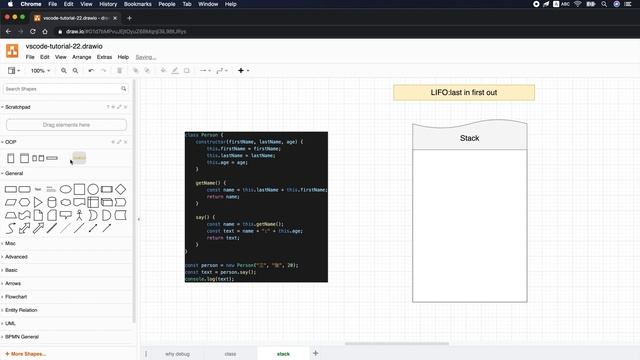Click the search icon in Search Shapes
The image size is (640, 360).
[x=124, y=89]
